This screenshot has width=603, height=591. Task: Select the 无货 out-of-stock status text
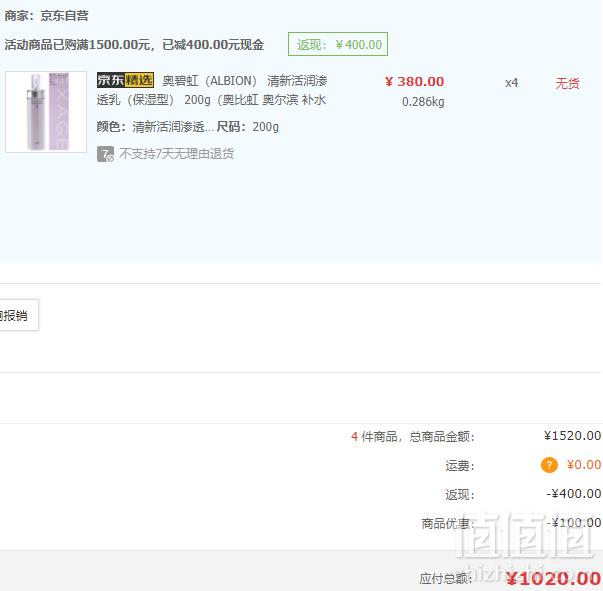(567, 83)
